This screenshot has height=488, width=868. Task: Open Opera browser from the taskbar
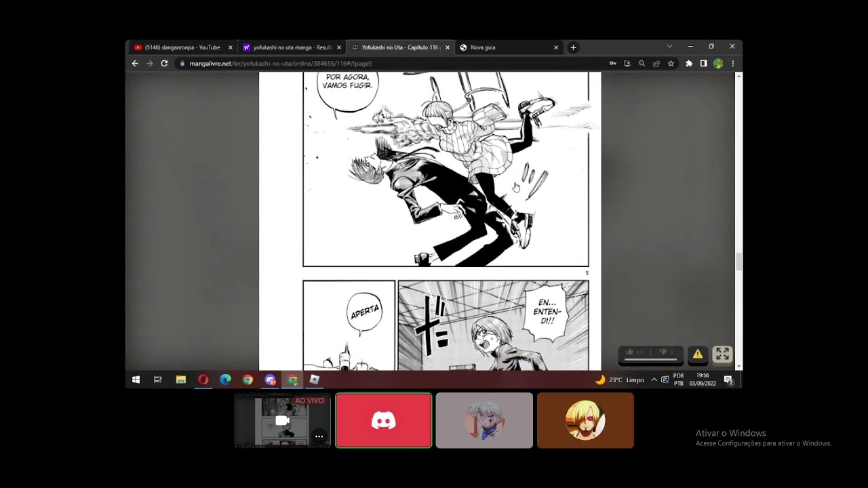[x=203, y=380]
